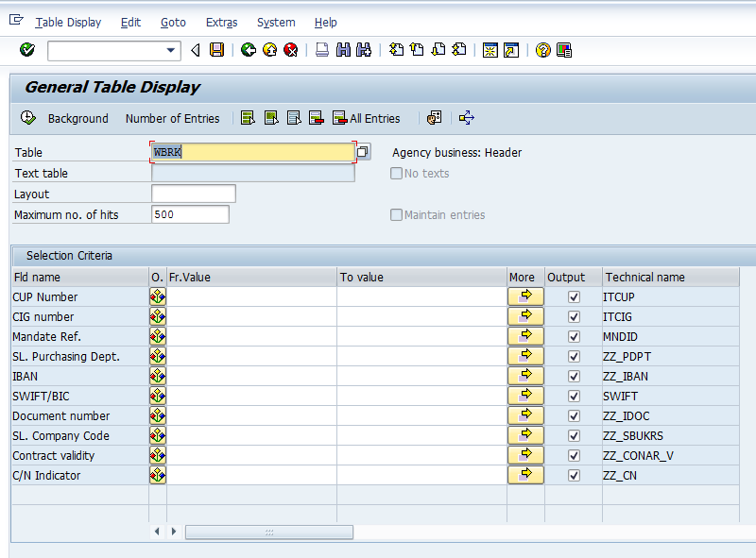756x558 pixels.
Task: Enable the No texts checkbox
Action: 395,172
